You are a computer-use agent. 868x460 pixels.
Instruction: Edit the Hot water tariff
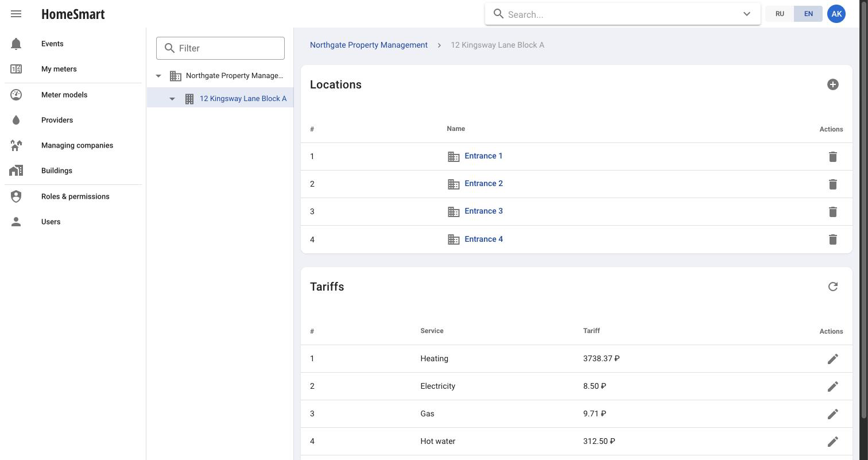833,442
